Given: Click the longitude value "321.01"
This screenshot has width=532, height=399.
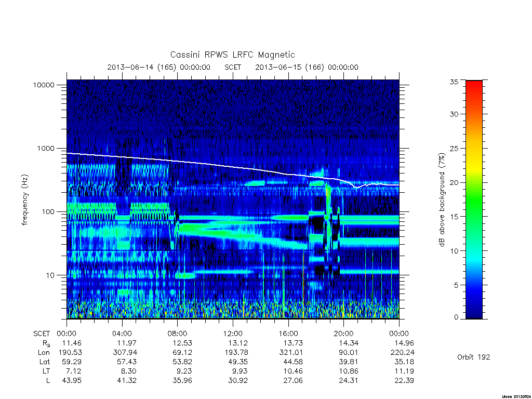Looking at the screenshot, I should coord(291,353).
